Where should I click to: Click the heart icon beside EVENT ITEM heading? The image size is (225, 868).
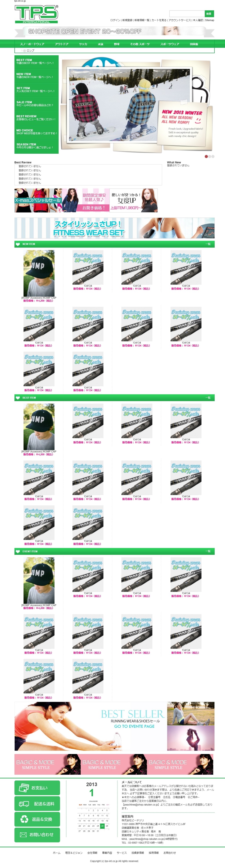coord(18,551)
